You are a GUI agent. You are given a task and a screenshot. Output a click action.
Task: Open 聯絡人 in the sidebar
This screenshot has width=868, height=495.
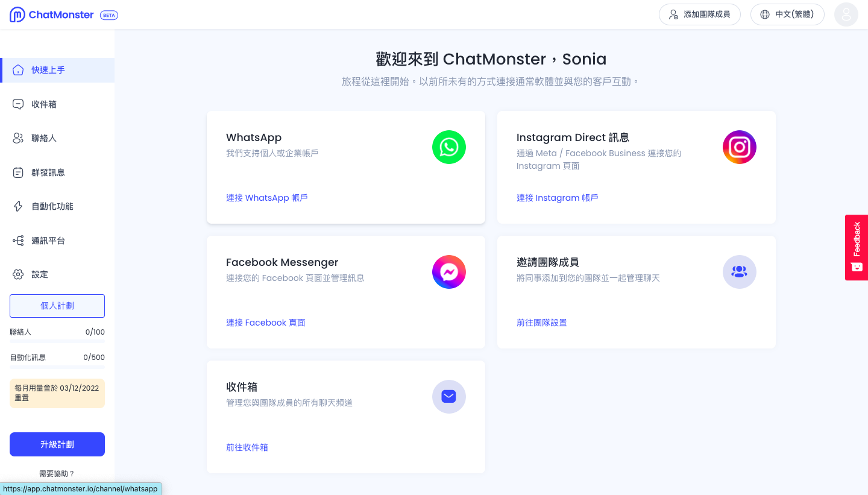click(x=57, y=138)
